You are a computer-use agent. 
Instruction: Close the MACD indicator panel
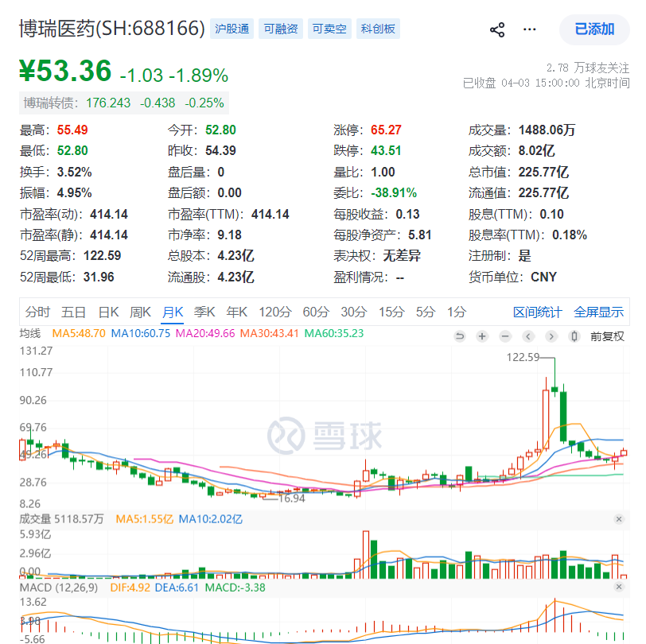point(619,587)
